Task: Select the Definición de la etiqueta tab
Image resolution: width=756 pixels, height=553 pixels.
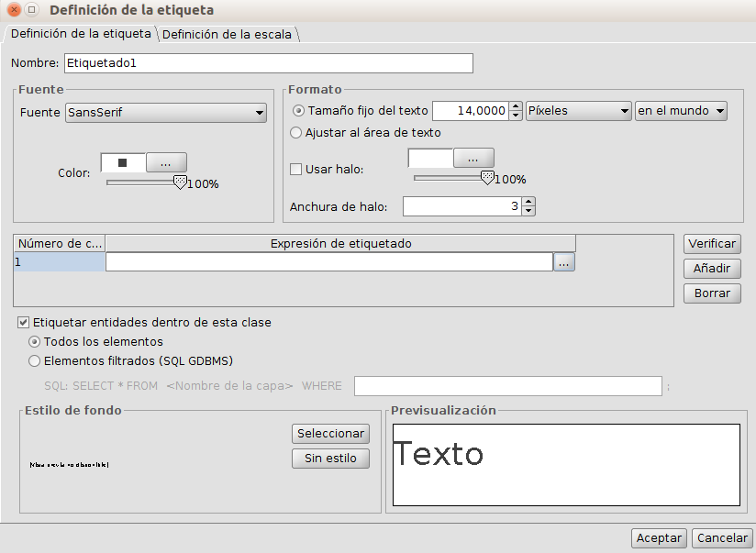Action: pos(81,34)
